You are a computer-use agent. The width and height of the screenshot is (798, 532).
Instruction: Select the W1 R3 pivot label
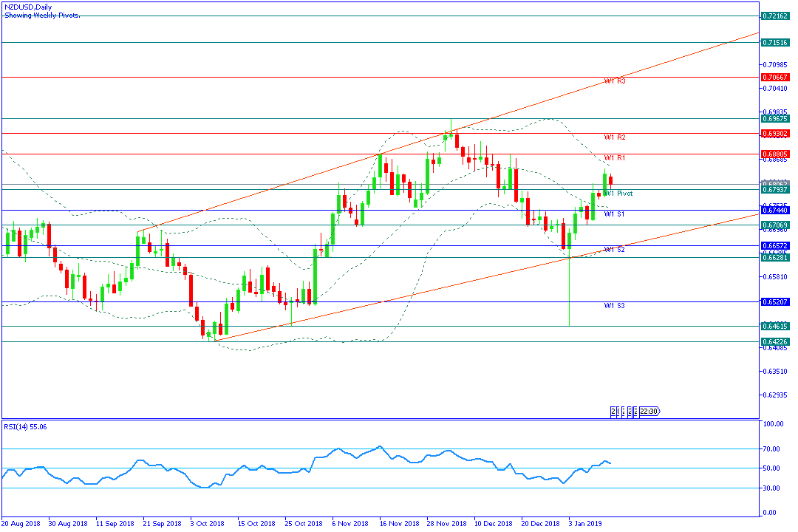point(615,81)
